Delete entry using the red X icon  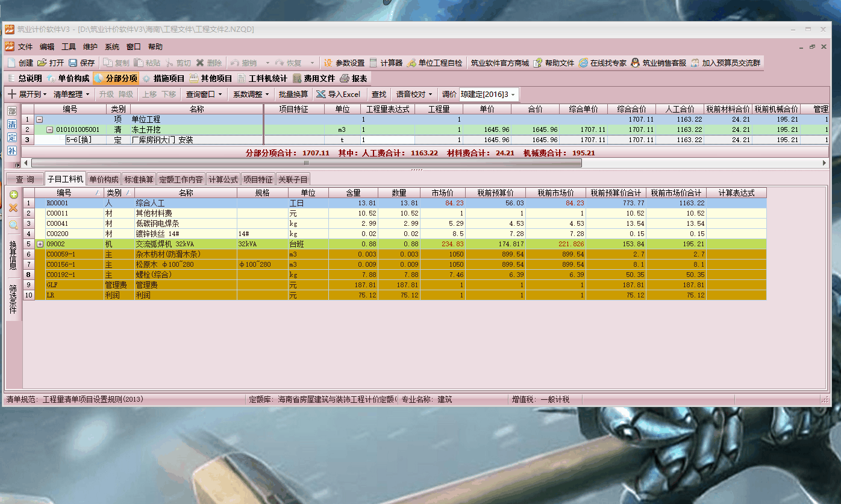pos(12,208)
